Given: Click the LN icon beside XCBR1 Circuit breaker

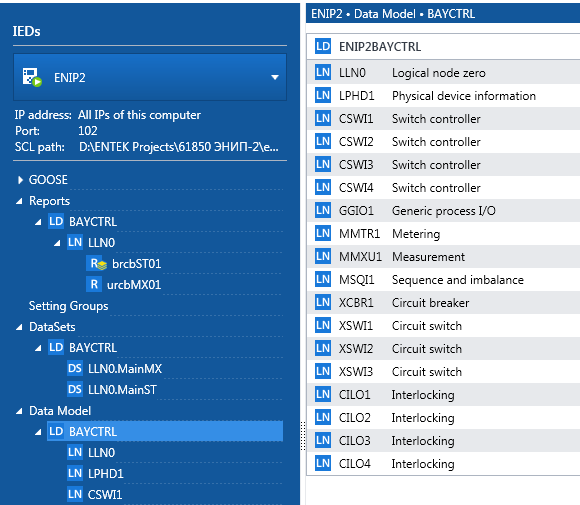Looking at the screenshot, I should 323,302.
